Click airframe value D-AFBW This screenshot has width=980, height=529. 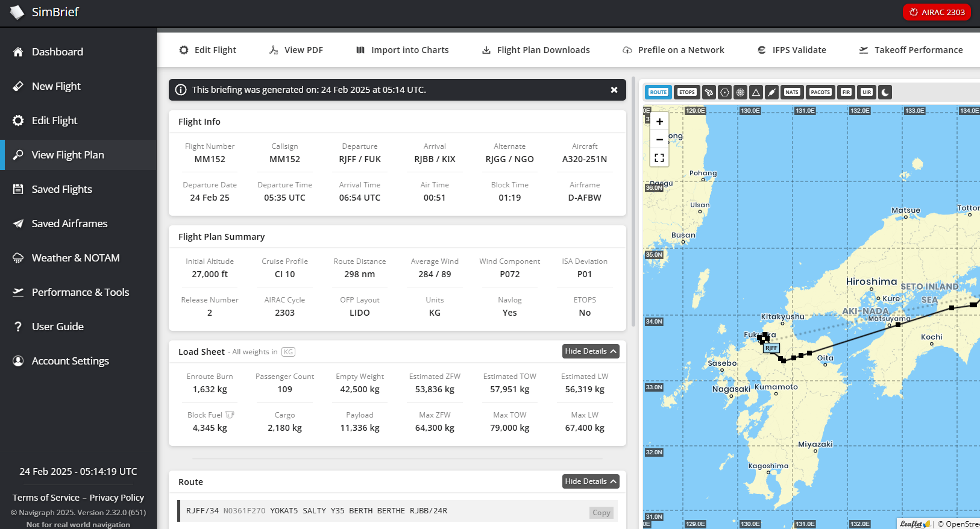[585, 198]
